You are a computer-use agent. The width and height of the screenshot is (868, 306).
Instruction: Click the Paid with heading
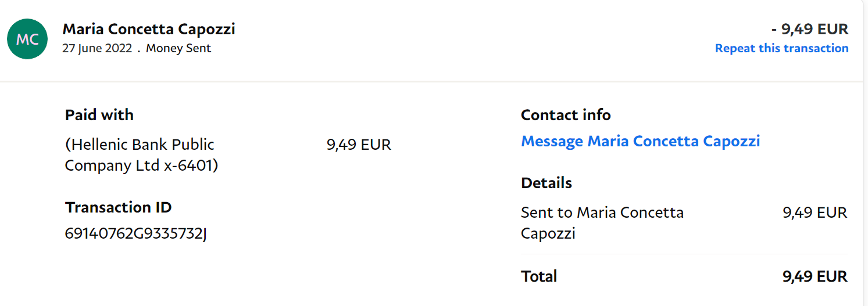[99, 115]
